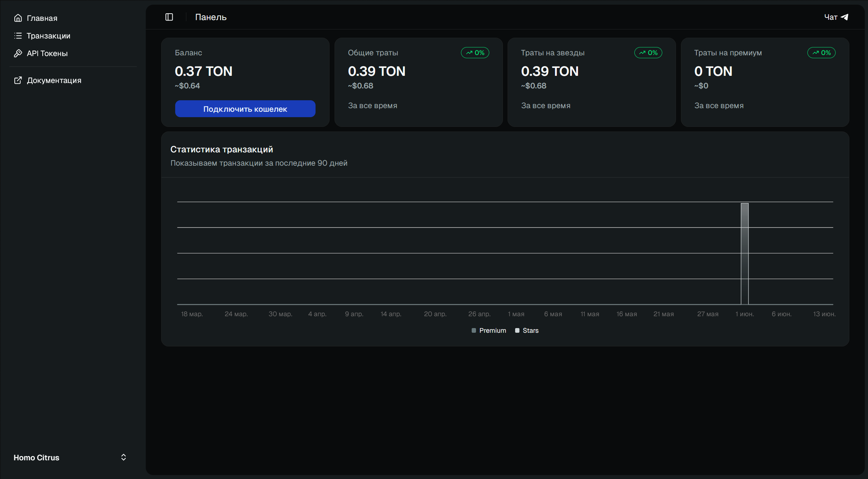
Task: Click the 0% badge on Траты на премиум
Action: (x=821, y=53)
